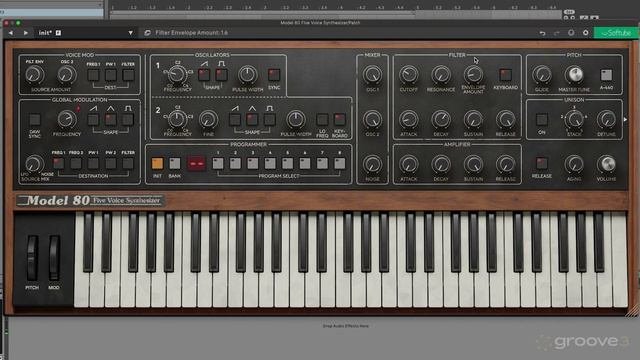Toggle Voice Mod PW 1 destination button
This screenshot has height=360, width=640.
pyautogui.click(x=111, y=75)
